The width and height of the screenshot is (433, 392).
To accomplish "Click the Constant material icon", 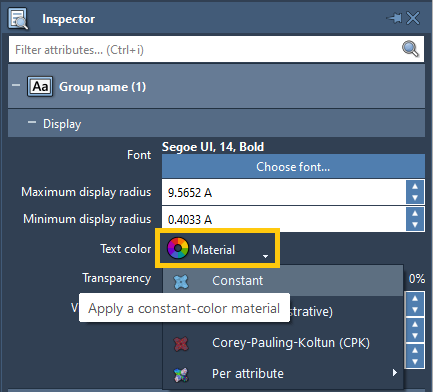I will coord(181,281).
